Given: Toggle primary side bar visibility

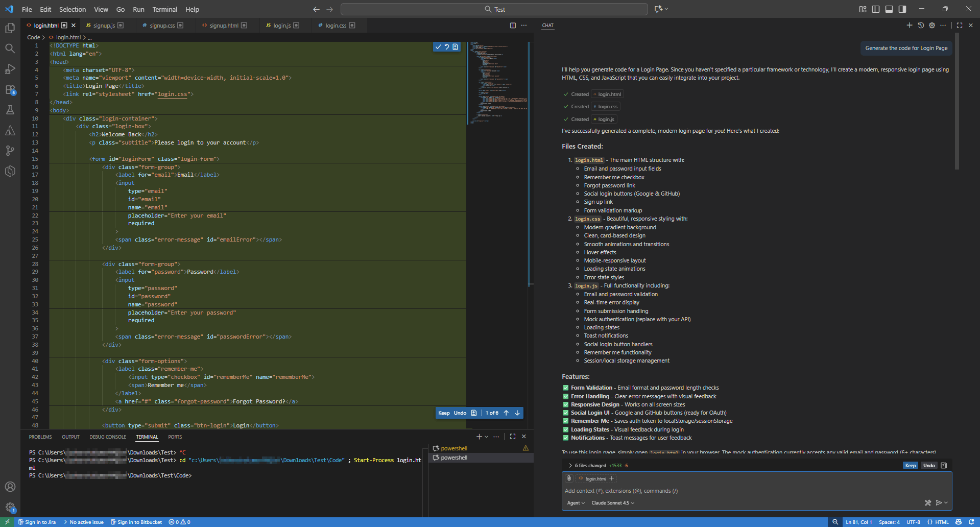Looking at the screenshot, I should point(876,9).
